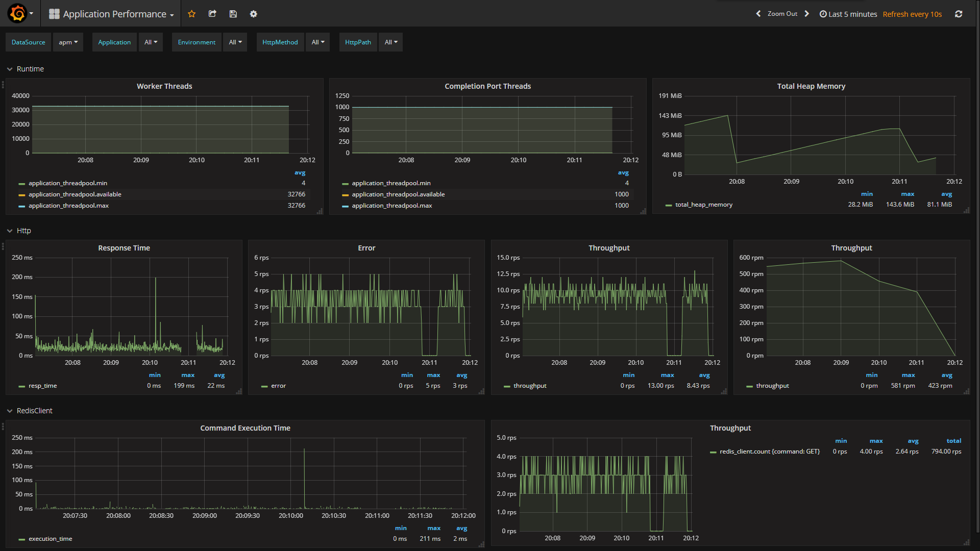Open the Last 5 minutes time picker
The image size is (980, 551).
tap(848, 14)
